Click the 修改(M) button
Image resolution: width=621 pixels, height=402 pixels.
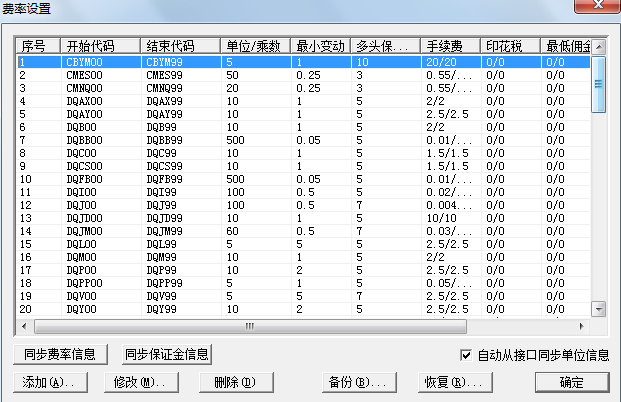(x=141, y=382)
